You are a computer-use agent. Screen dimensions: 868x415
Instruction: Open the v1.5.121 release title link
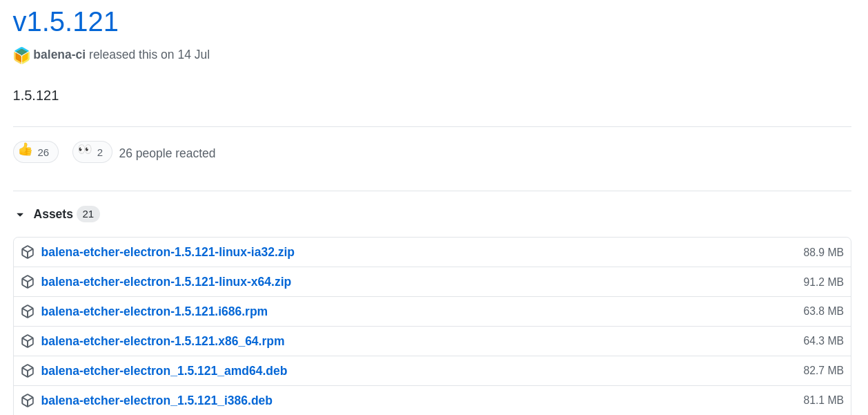(x=66, y=22)
